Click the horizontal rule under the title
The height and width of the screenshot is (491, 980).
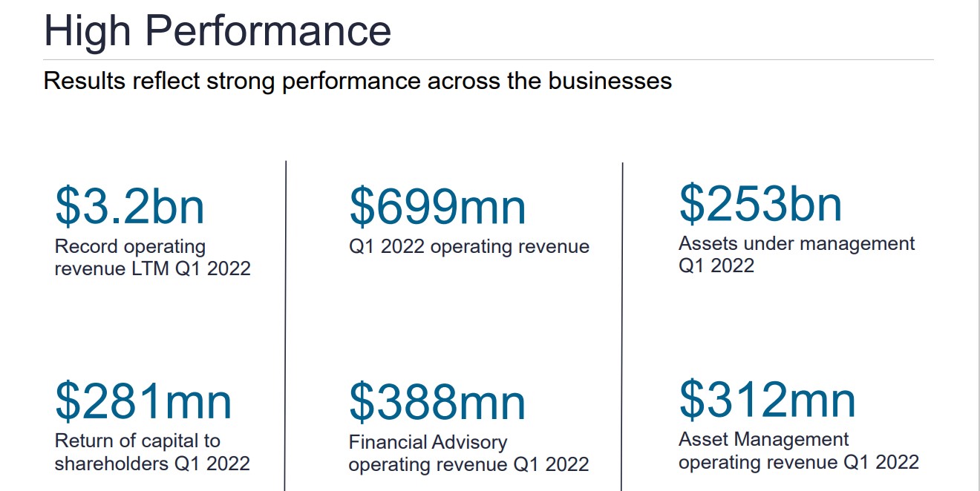[x=489, y=59]
